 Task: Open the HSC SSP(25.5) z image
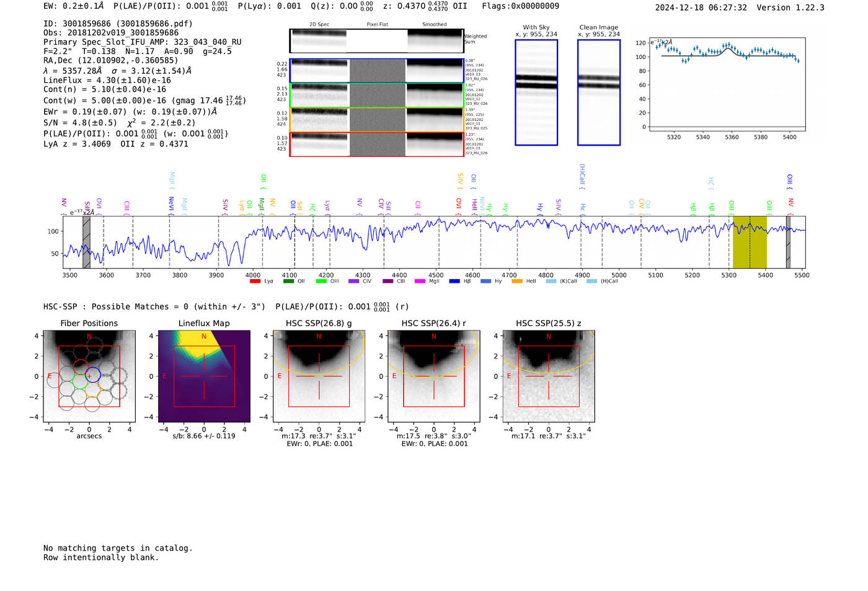(x=548, y=376)
